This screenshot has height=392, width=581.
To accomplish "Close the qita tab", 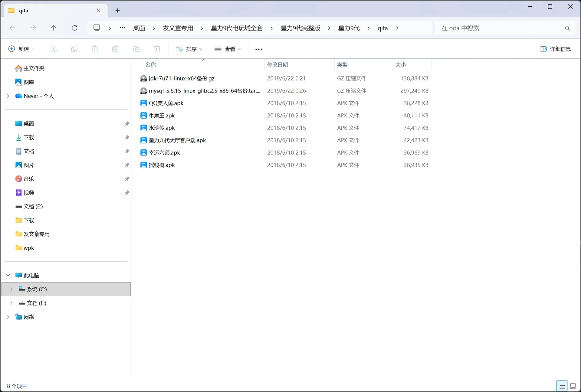I will [98, 10].
